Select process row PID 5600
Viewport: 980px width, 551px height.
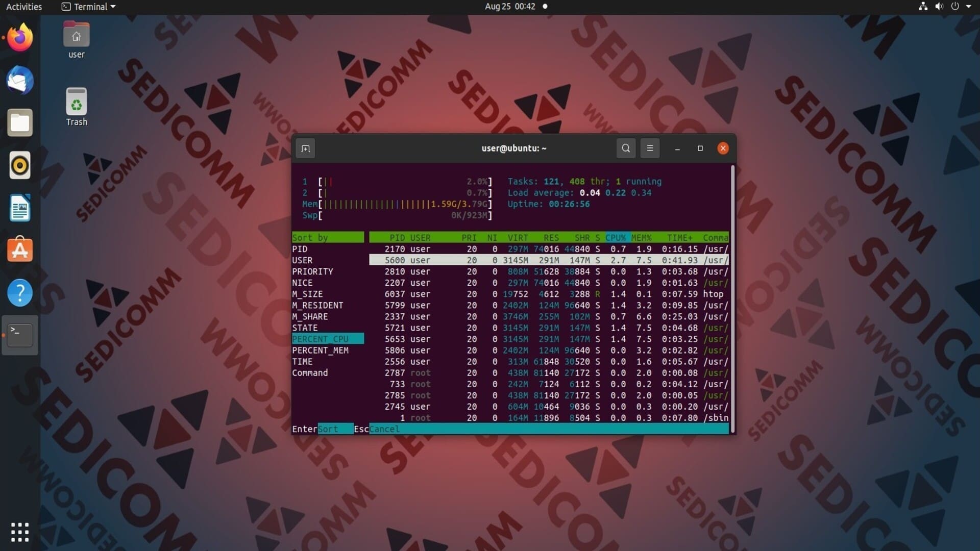coord(549,260)
